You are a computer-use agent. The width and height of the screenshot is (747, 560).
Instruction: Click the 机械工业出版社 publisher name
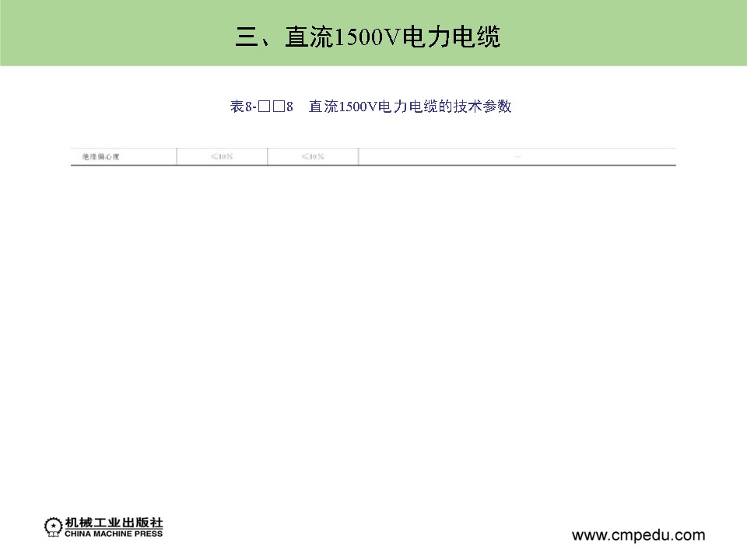[x=113, y=523]
